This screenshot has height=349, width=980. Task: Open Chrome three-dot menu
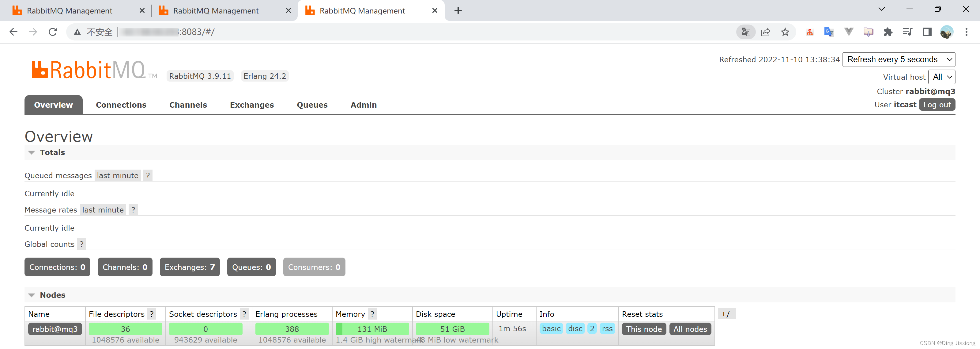966,32
